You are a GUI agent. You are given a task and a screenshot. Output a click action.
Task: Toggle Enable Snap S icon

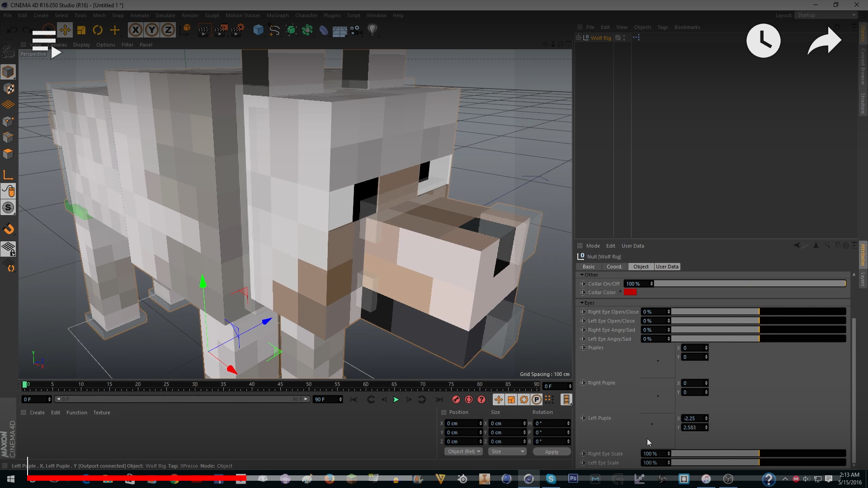[8, 208]
